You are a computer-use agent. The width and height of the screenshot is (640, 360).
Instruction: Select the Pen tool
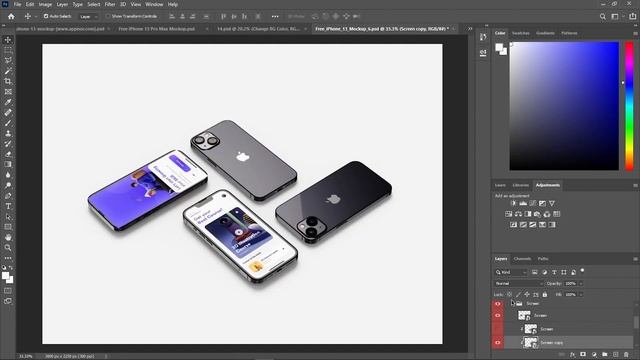[8, 196]
